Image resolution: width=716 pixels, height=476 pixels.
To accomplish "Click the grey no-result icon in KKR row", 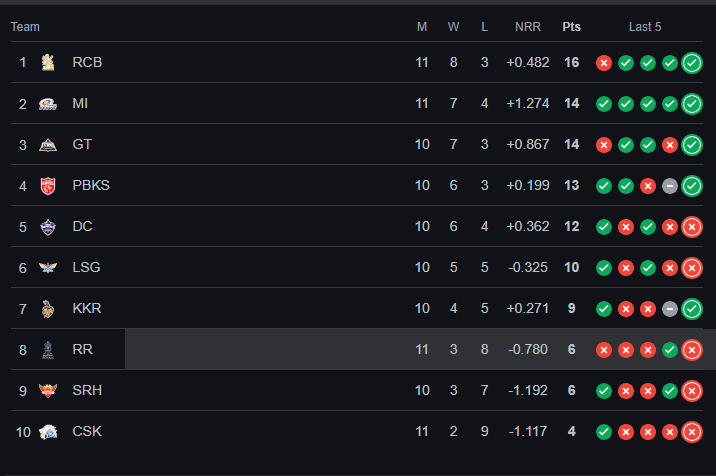I will coord(670,309).
